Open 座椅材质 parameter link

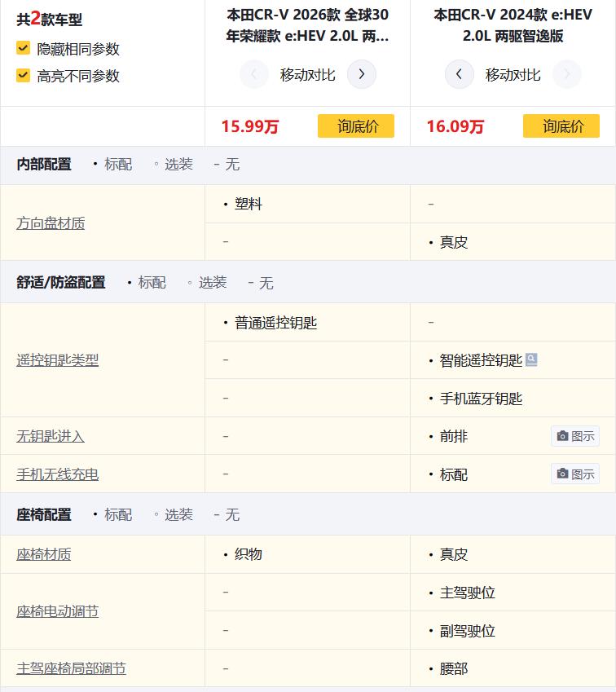44,554
